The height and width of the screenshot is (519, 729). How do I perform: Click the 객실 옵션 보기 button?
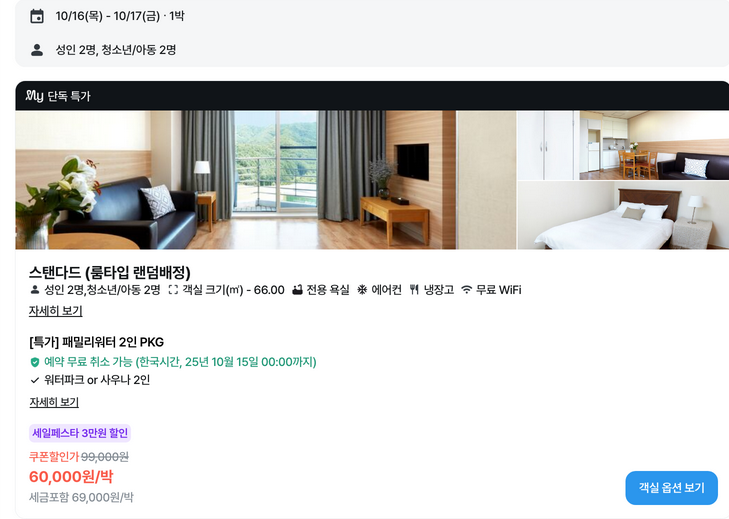(x=671, y=488)
